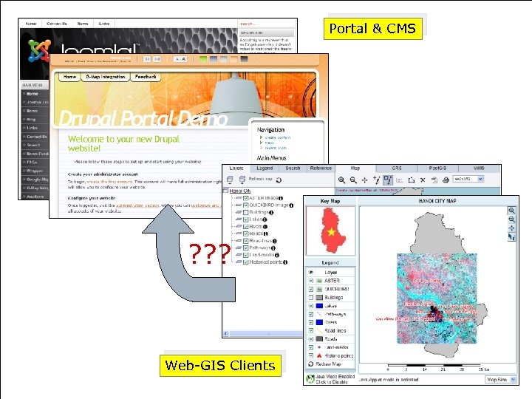Viewport: 532px width, 399px height.
Task: Click Home button in Drupal menu
Action: click(69, 77)
